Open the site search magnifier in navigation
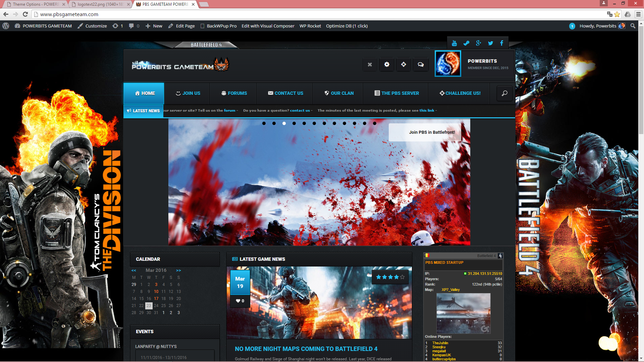This screenshot has width=644, height=362. [504, 94]
